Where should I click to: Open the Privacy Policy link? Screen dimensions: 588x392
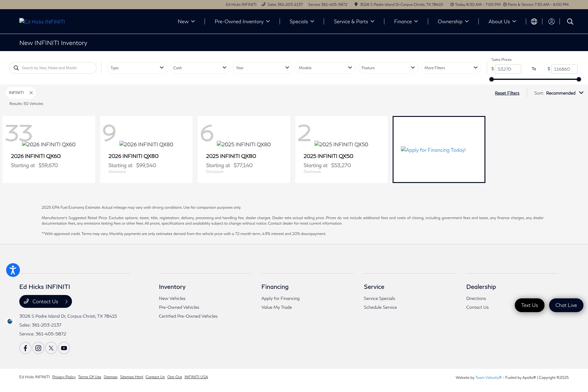pos(64,377)
